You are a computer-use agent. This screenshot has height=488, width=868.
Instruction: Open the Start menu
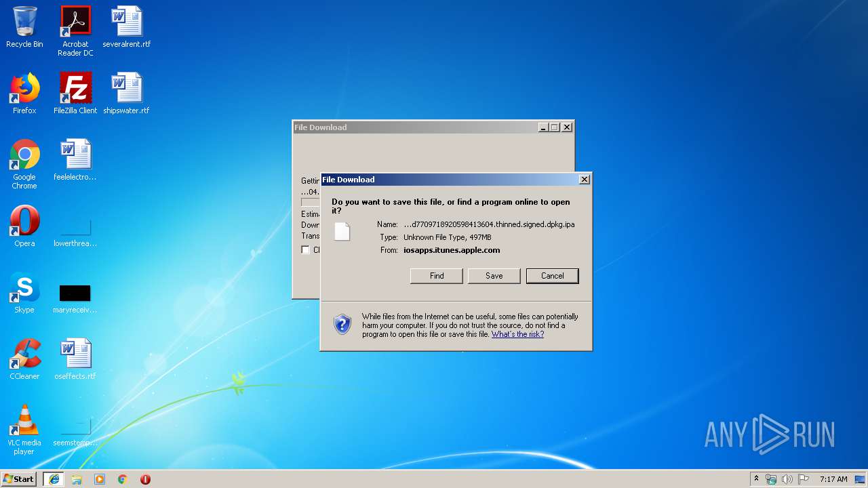point(19,479)
